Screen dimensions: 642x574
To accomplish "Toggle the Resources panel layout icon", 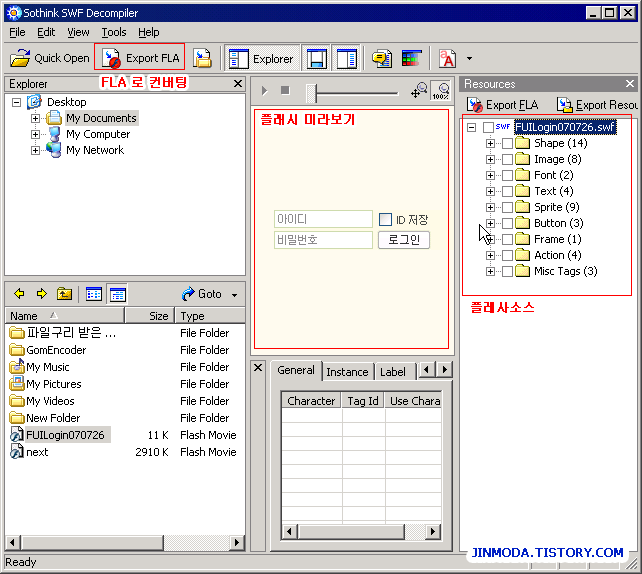I will [346, 59].
